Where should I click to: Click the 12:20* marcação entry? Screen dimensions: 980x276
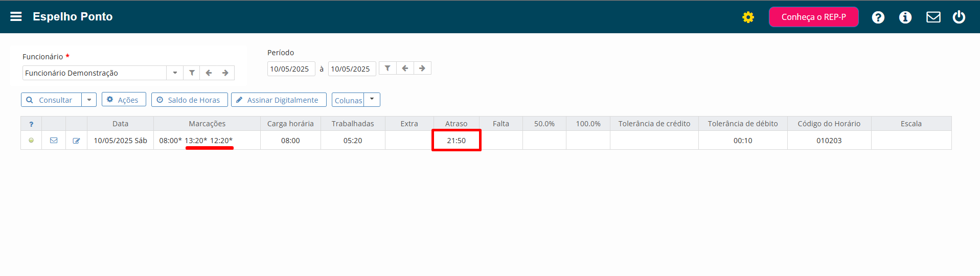(x=221, y=141)
